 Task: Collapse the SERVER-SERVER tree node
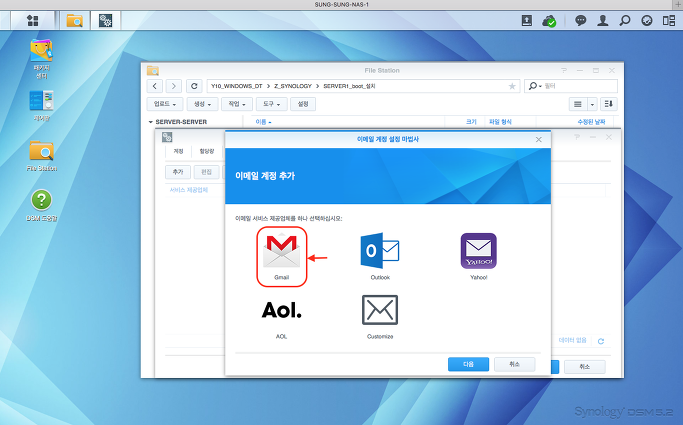(x=151, y=122)
